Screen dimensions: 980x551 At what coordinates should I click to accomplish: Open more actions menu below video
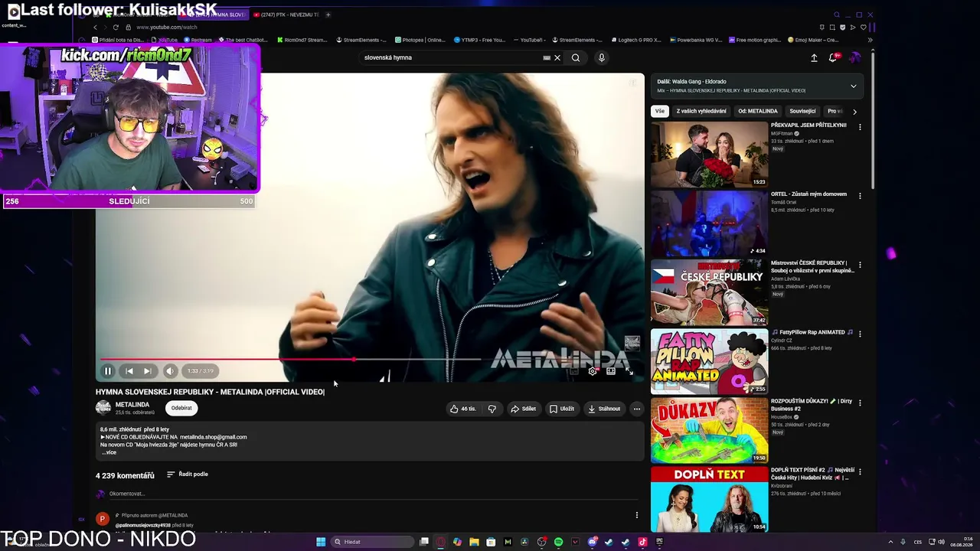636,409
